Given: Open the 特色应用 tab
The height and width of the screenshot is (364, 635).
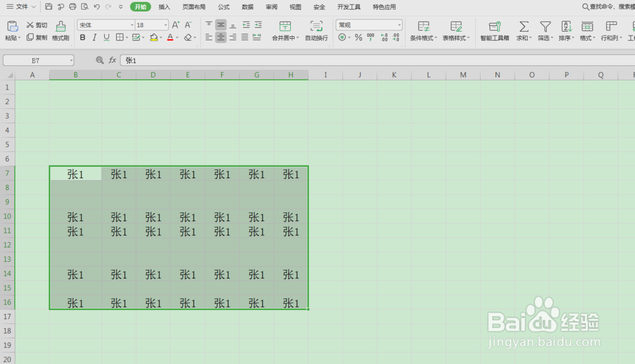Looking at the screenshot, I should tap(384, 7).
